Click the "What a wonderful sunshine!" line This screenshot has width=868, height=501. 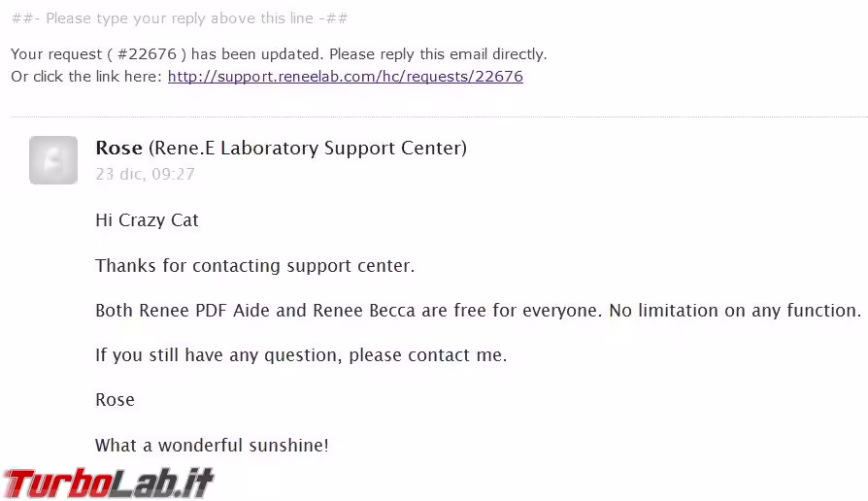click(212, 446)
